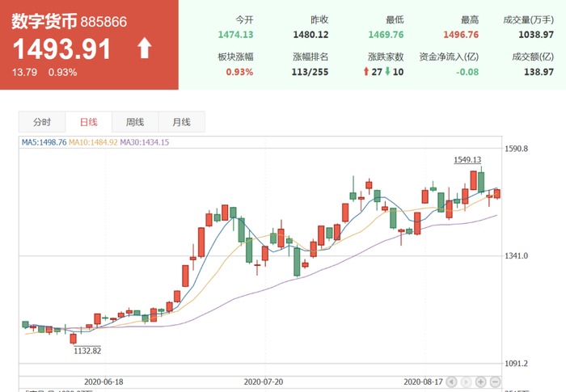Click the 成交量(万手) column label
The height and width of the screenshot is (392, 566).
[x=529, y=20]
